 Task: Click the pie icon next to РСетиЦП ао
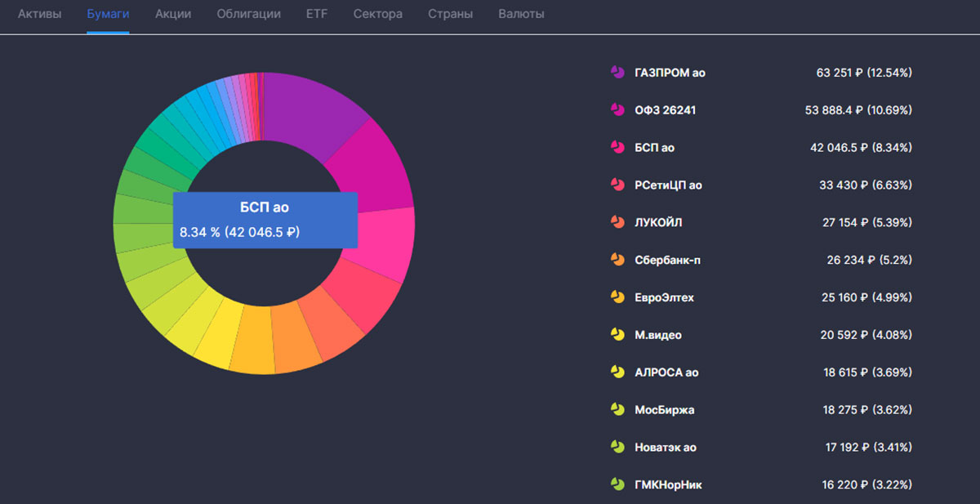coord(617,185)
